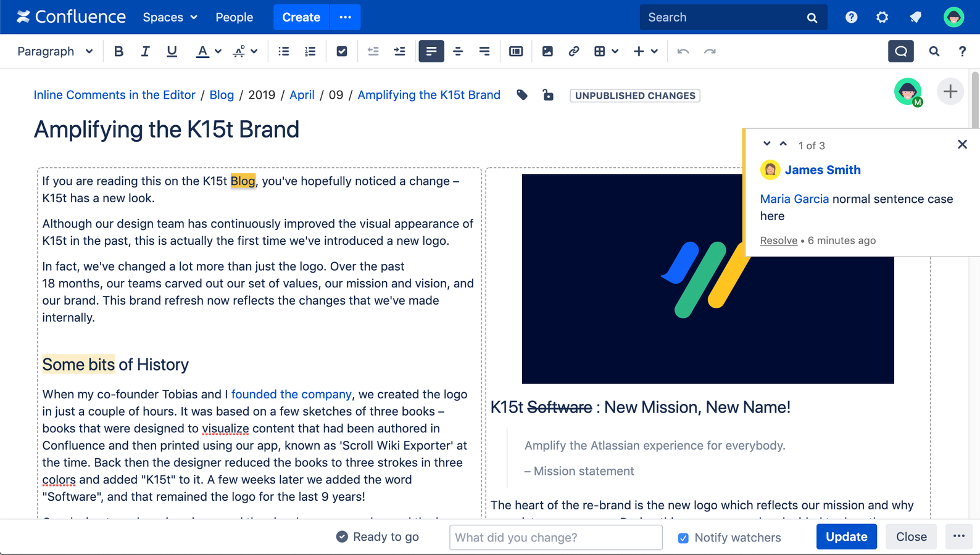This screenshot has height=555, width=980.
Task: Open editor help question mark
Action: tap(962, 51)
